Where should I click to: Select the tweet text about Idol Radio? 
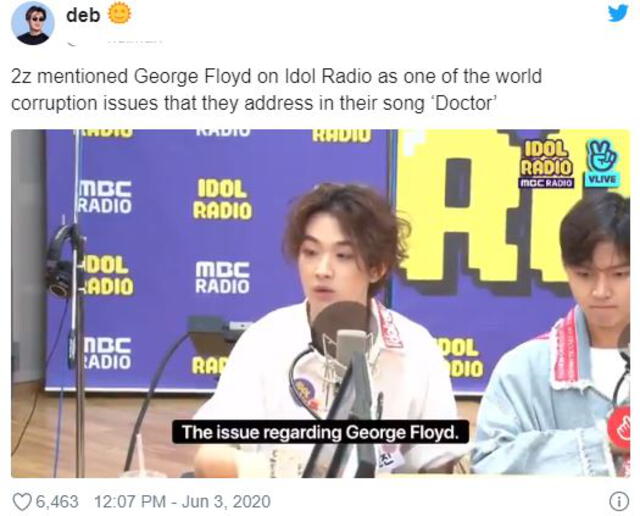(276, 89)
